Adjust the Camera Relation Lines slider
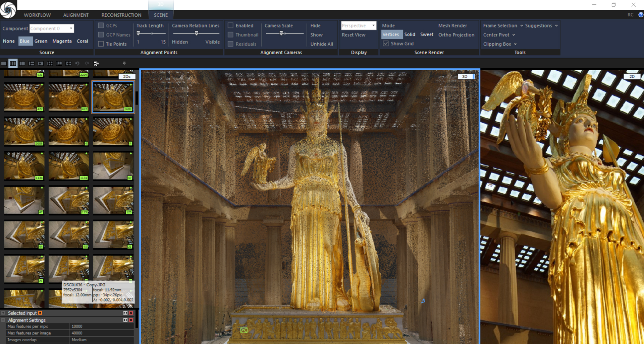This screenshot has width=644, height=344. click(x=196, y=33)
